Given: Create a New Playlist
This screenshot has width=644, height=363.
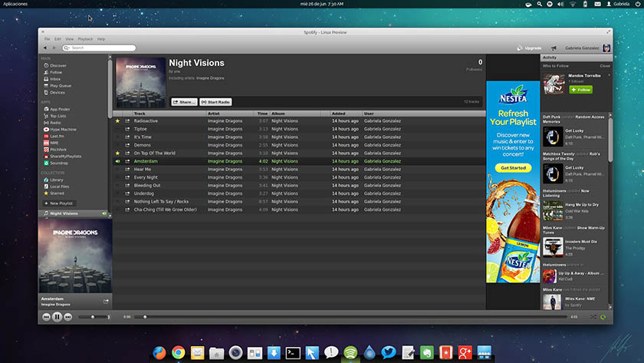Looking at the screenshot, I should 59,203.
